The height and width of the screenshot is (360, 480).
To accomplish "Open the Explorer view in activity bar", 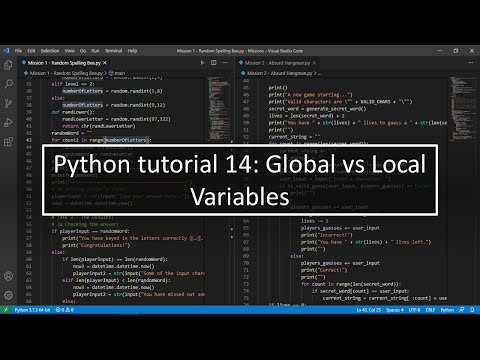I will [x=8, y=65].
